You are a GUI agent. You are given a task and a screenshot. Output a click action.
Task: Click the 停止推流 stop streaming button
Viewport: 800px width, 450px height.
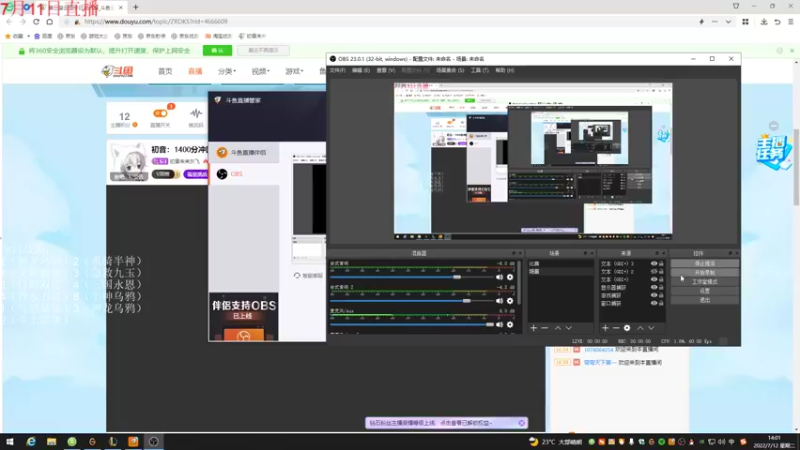[x=705, y=263]
